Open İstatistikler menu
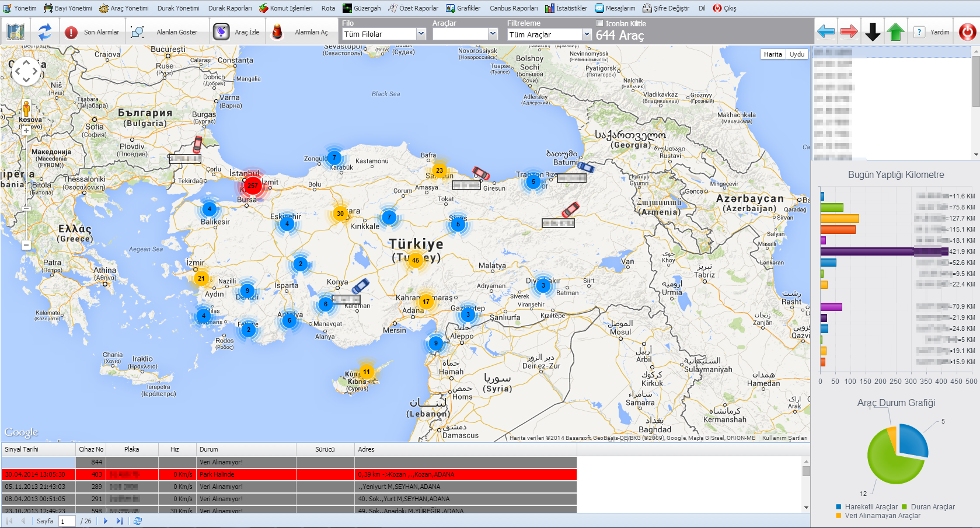Viewport: 980px width, 528px height. [x=566, y=8]
